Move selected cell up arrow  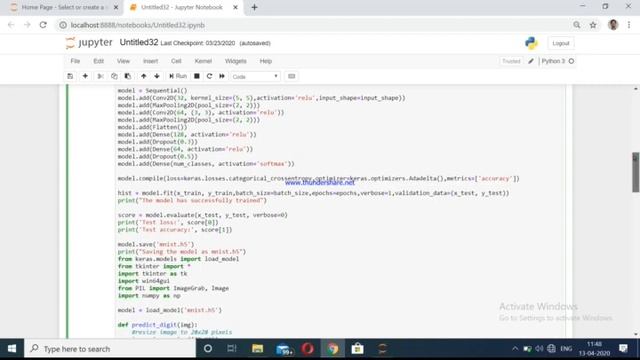pos(144,76)
